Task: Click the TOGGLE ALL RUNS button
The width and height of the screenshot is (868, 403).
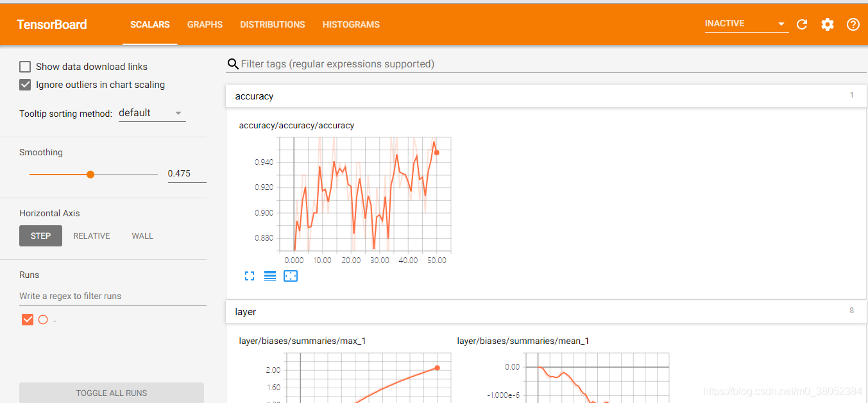Action: point(111,393)
